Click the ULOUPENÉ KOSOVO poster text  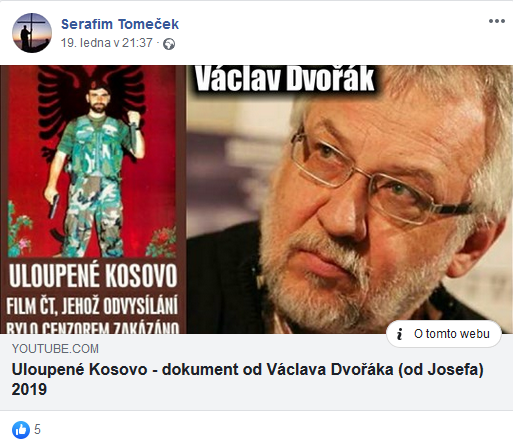tap(93, 275)
